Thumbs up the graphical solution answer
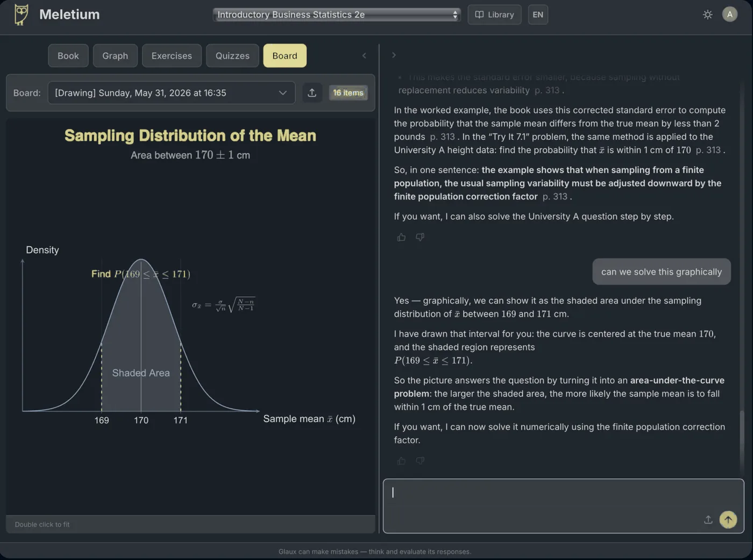The height and width of the screenshot is (560, 753). coord(401,461)
